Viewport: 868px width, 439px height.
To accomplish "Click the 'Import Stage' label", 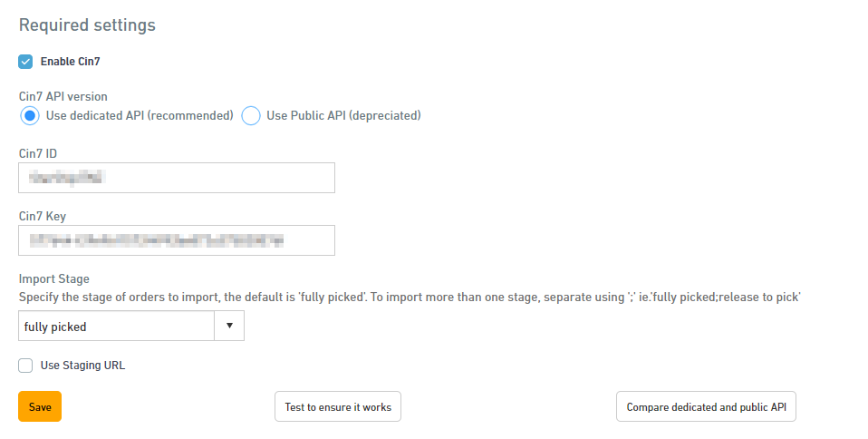I will pyautogui.click(x=53, y=278).
